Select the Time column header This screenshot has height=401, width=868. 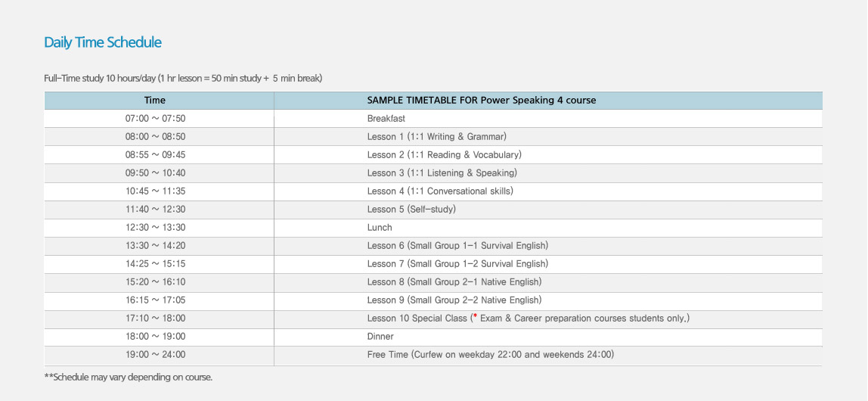coord(155,100)
